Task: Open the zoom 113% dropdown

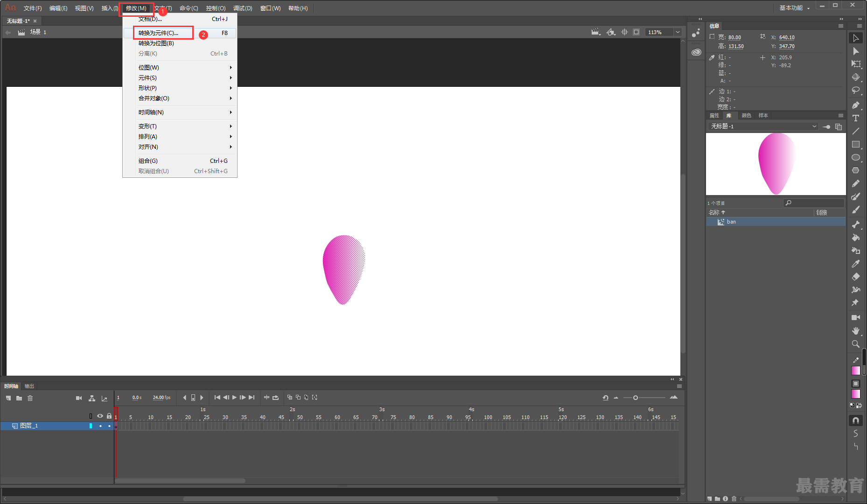Action: coord(678,32)
